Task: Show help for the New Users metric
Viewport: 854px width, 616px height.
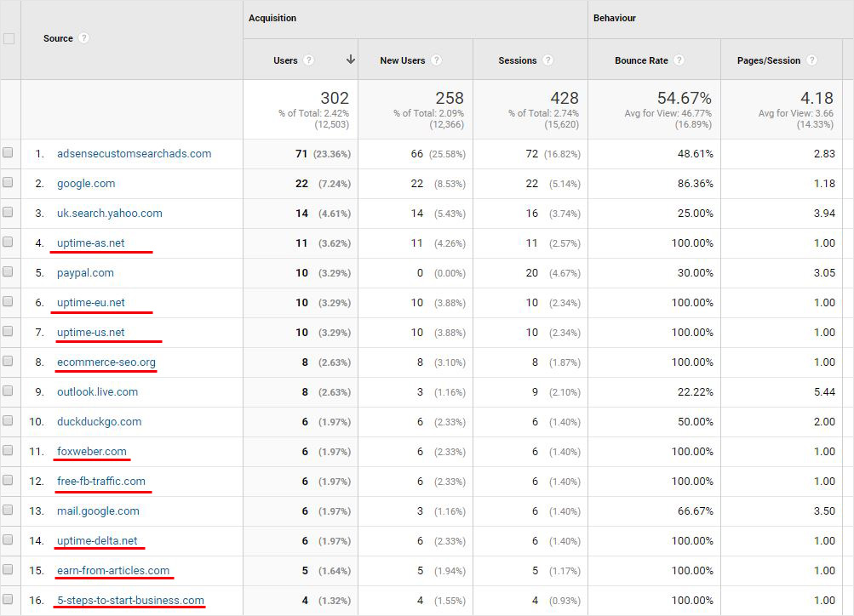Action: pyautogui.click(x=436, y=60)
